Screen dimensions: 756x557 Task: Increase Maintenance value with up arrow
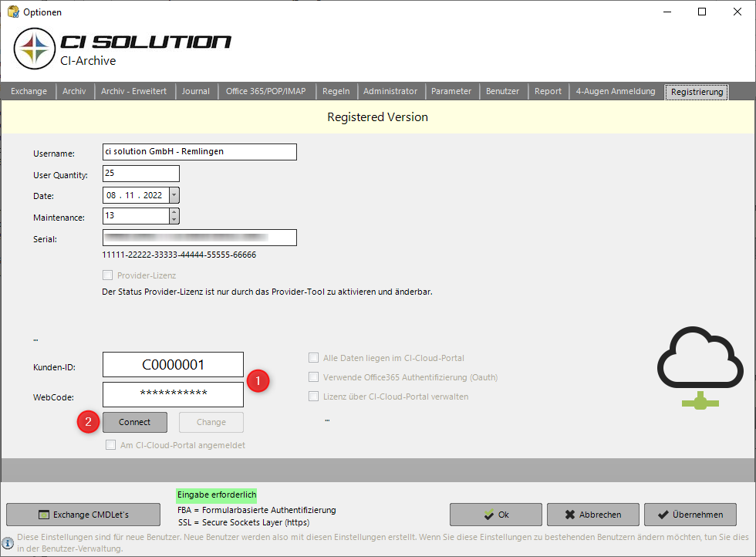click(x=174, y=212)
